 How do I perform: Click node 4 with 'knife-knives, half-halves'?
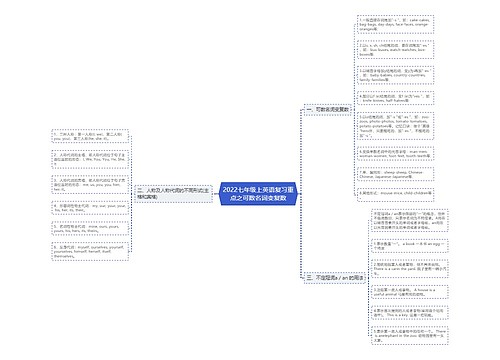point(395,98)
